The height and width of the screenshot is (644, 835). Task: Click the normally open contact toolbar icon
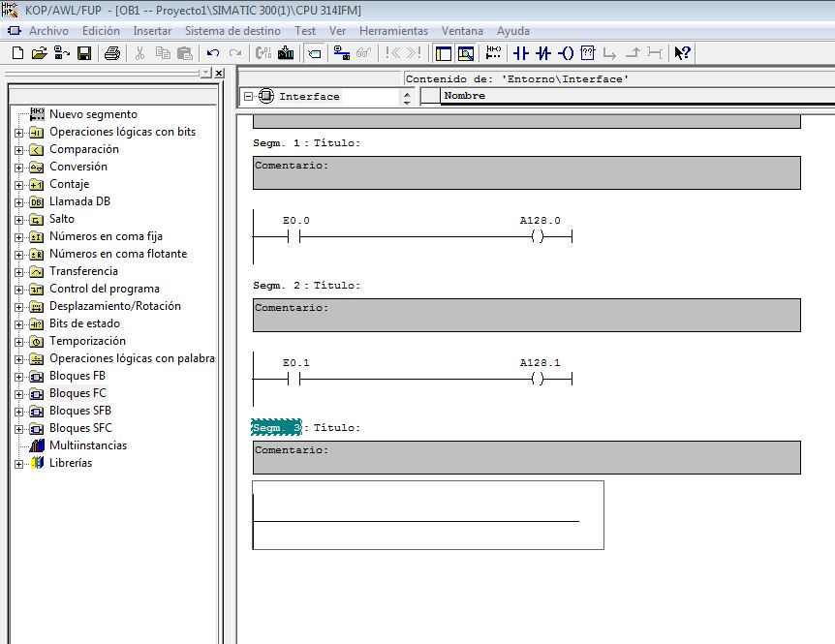(520, 53)
